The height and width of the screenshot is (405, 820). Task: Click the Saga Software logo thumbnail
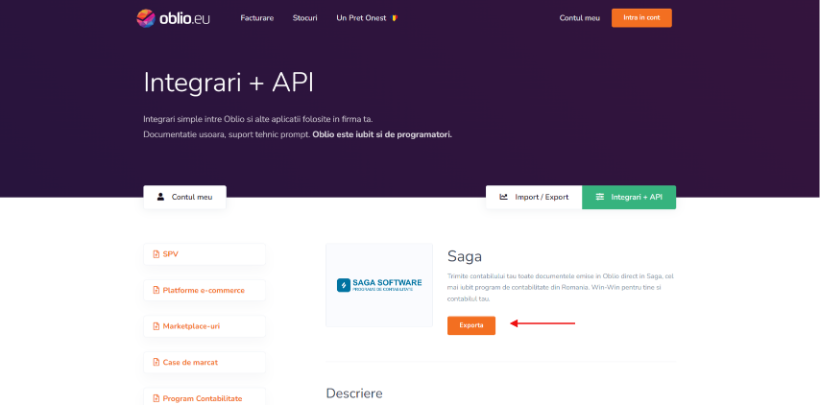coord(379,285)
